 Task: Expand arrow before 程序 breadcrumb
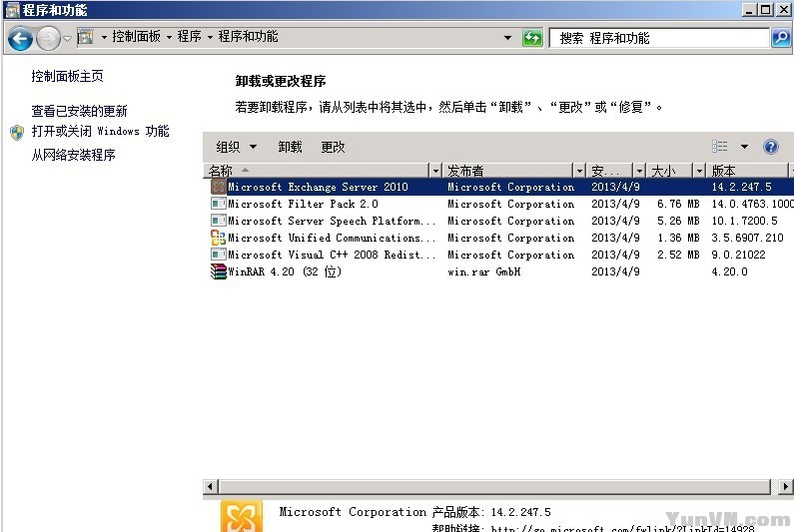coord(169,37)
